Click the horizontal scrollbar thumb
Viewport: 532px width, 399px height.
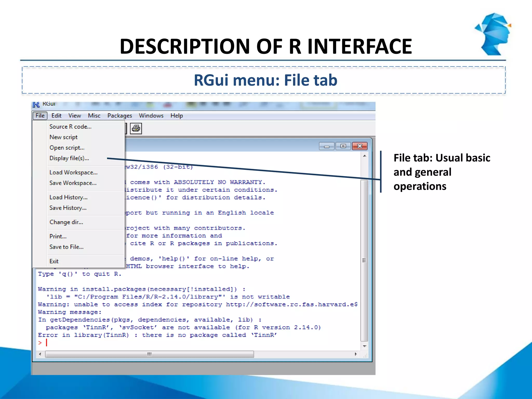click(149, 354)
